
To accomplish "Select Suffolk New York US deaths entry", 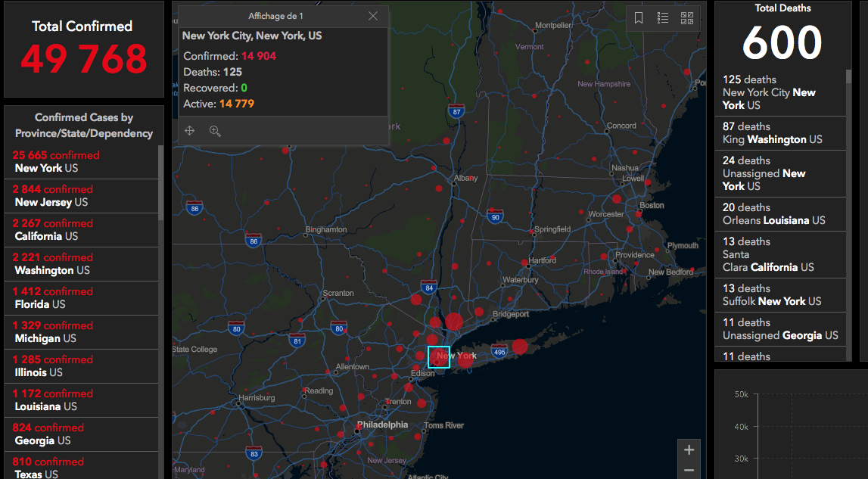I will (779, 294).
